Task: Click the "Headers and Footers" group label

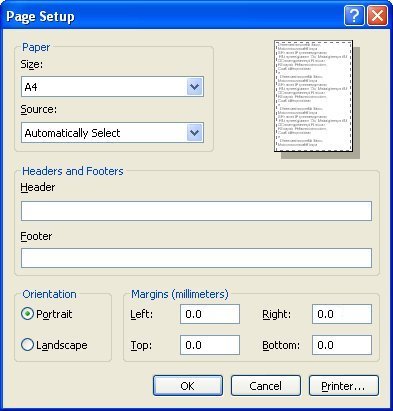Action: click(73, 171)
